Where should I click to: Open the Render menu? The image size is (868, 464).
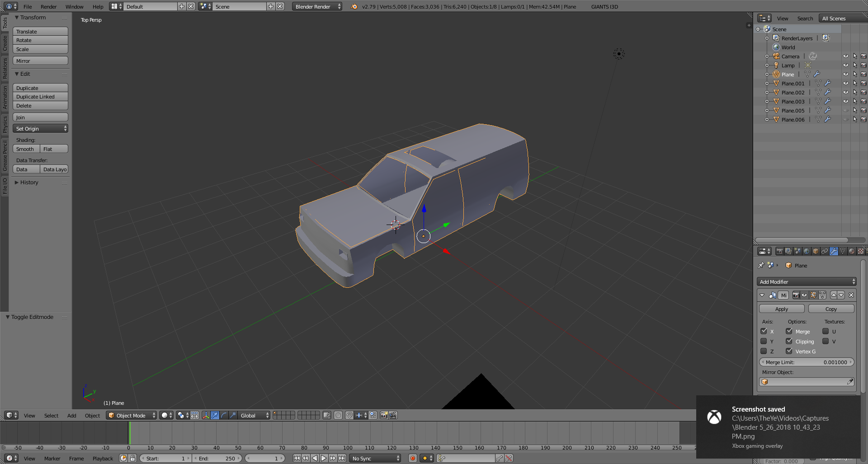click(x=48, y=6)
